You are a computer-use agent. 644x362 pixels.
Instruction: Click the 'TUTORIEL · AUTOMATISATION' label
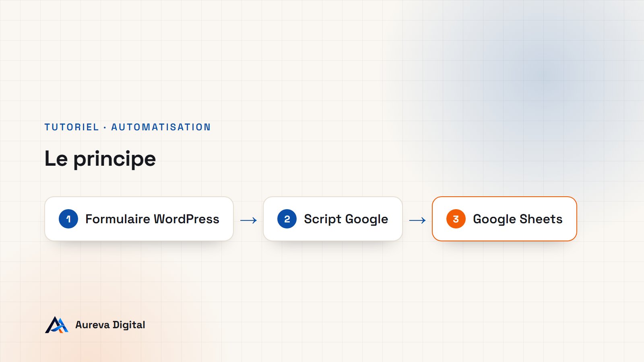click(128, 127)
